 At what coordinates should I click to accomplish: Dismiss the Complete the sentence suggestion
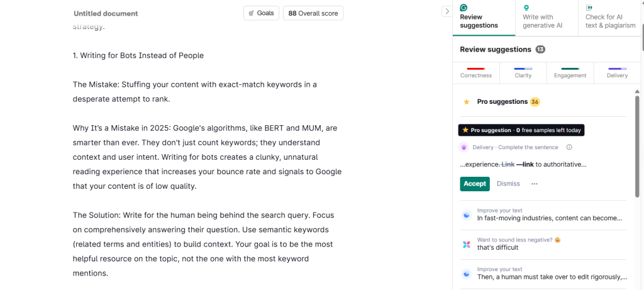pyautogui.click(x=508, y=184)
